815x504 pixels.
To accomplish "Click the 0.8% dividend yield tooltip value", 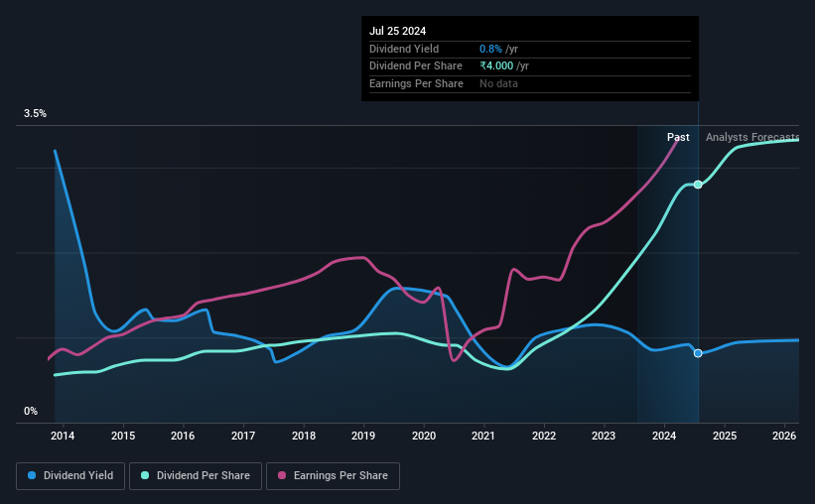I will pyautogui.click(x=490, y=49).
